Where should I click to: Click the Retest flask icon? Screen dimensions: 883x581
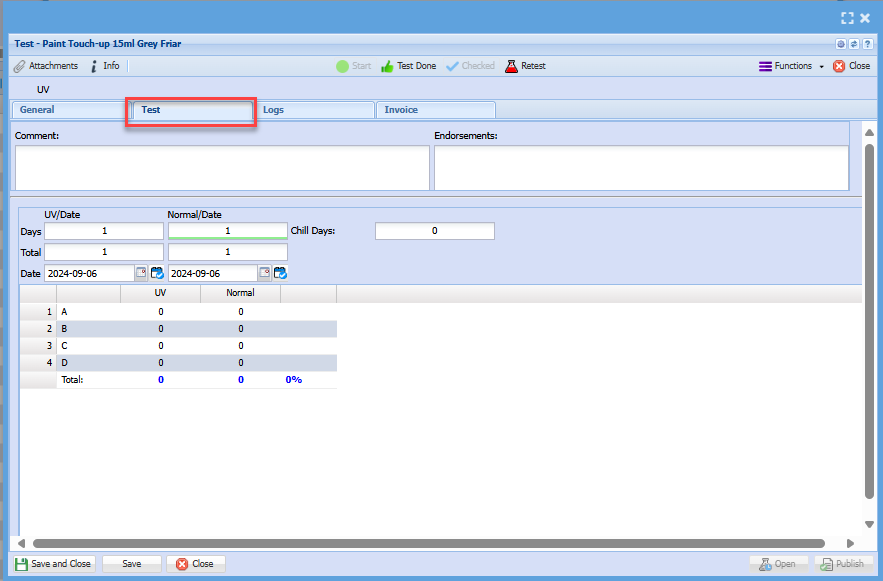(x=511, y=66)
